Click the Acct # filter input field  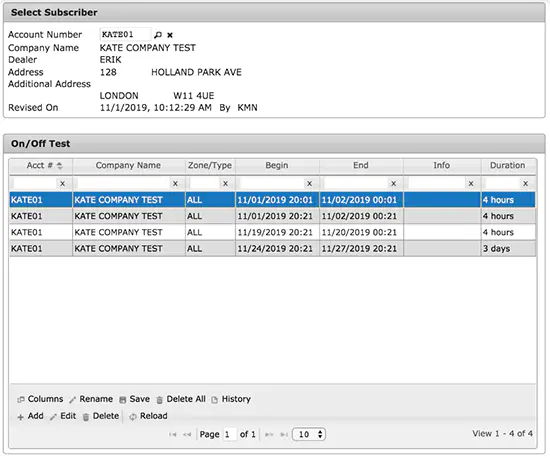34,183
